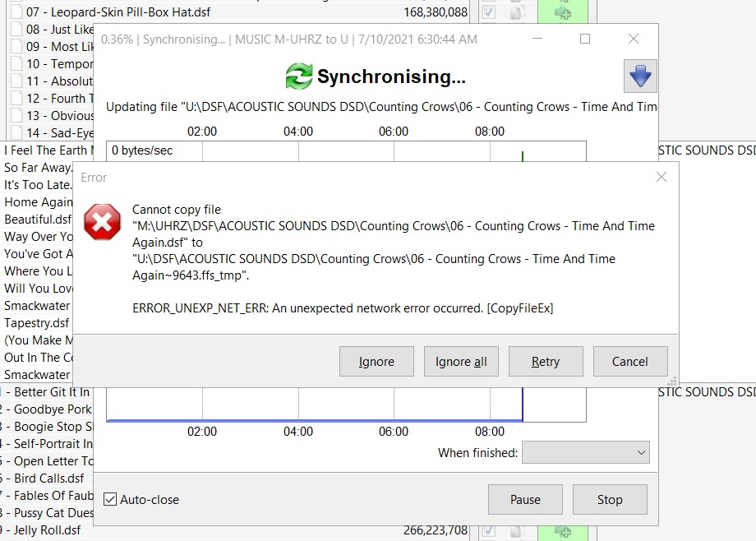Toggle the include checkbox in the 266,223,708 row
Image resolution: width=756 pixels, height=541 pixels.
tap(488, 531)
